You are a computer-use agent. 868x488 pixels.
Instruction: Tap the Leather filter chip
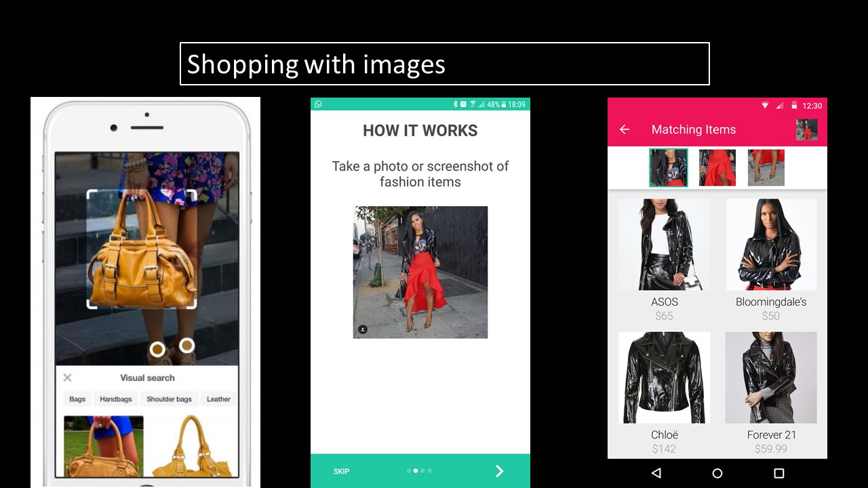[218, 399]
